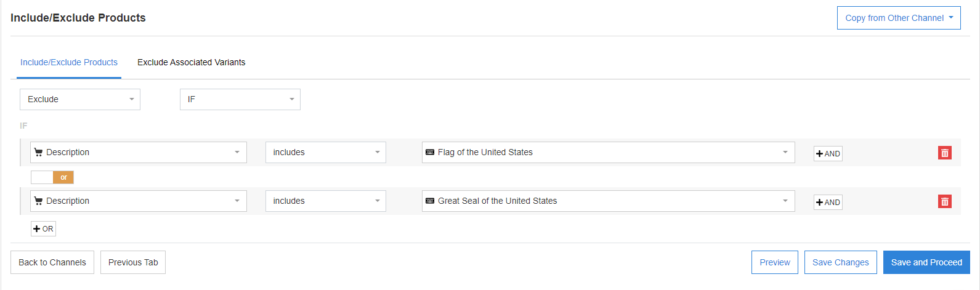Select the Include/Exclude Products tab
Viewport: 980px width, 290px height.
69,62
